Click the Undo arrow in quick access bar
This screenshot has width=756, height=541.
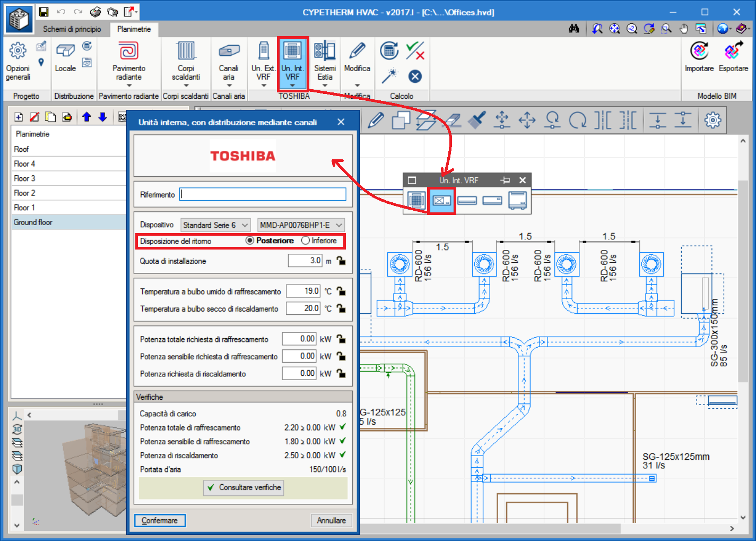61,12
